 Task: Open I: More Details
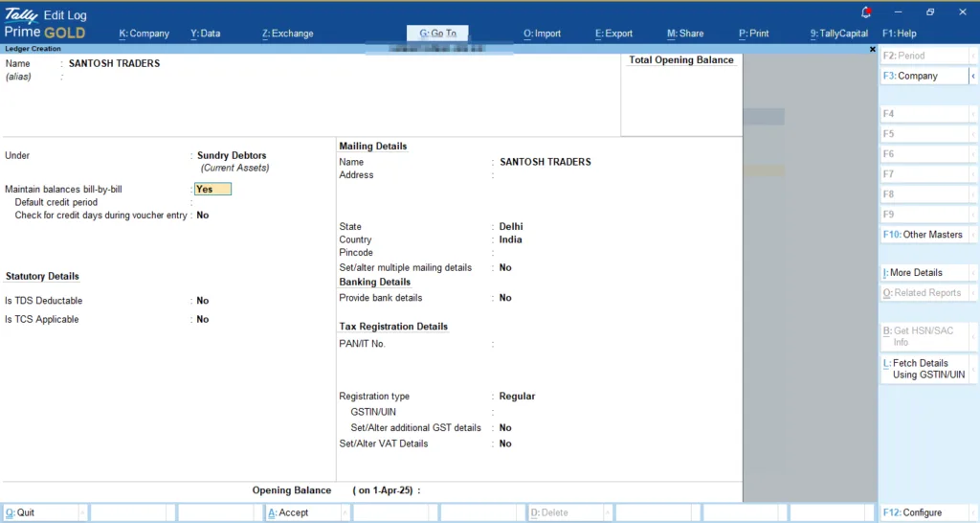[x=924, y=273]
